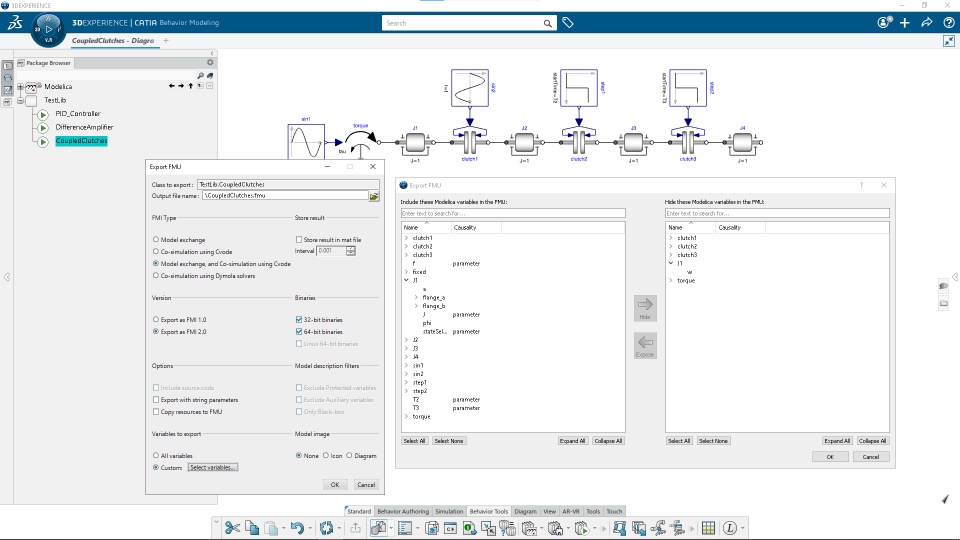Browse output file folder icon
960x540 pixels.
pyautogui.click(x=374, y=196)
